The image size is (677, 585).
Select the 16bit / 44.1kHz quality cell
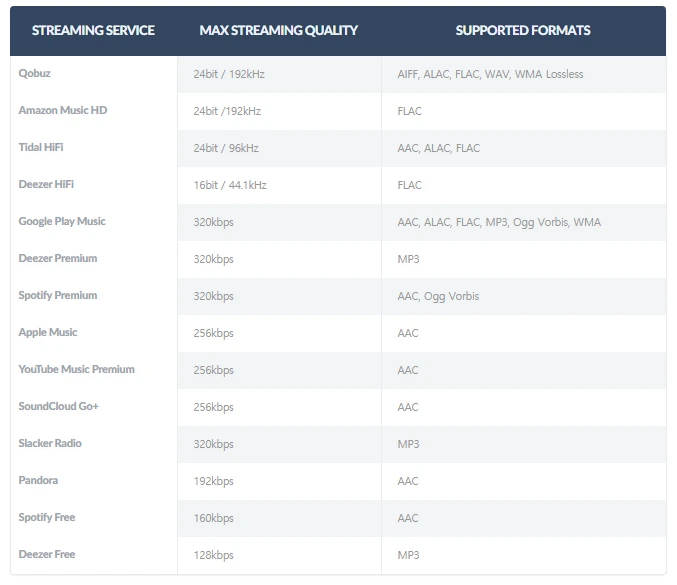[x=230, y=185]
